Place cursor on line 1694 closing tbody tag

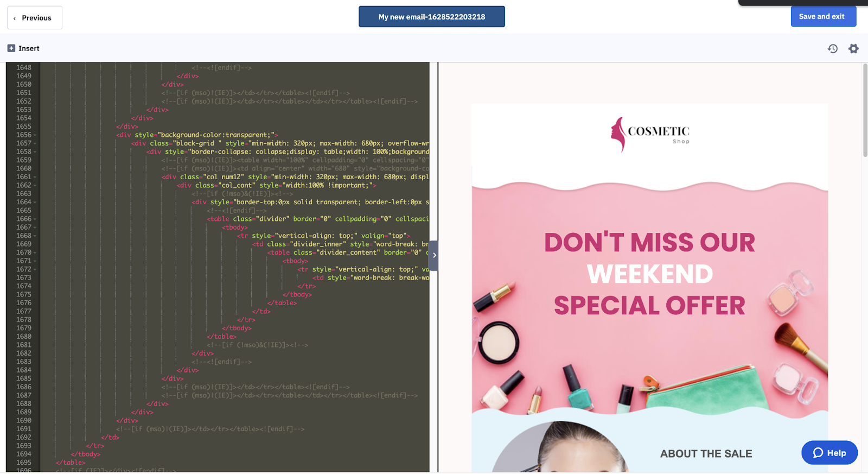(86, 454)
